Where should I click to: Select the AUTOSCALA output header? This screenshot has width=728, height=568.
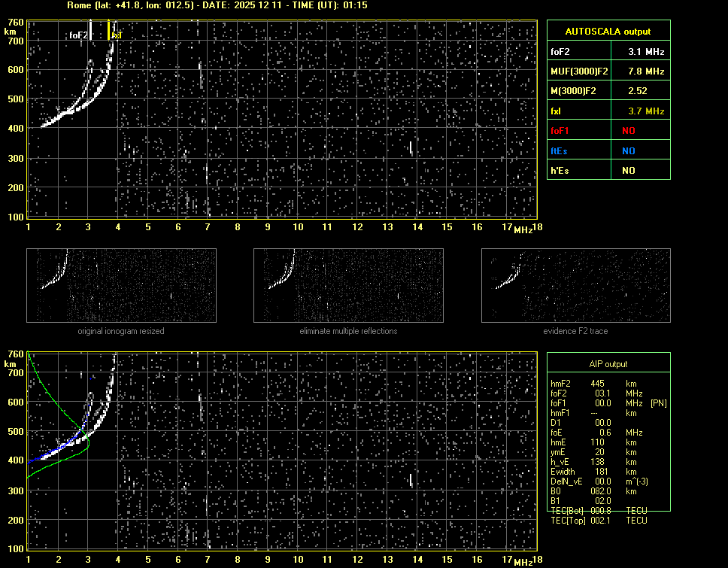coord(608,32)
